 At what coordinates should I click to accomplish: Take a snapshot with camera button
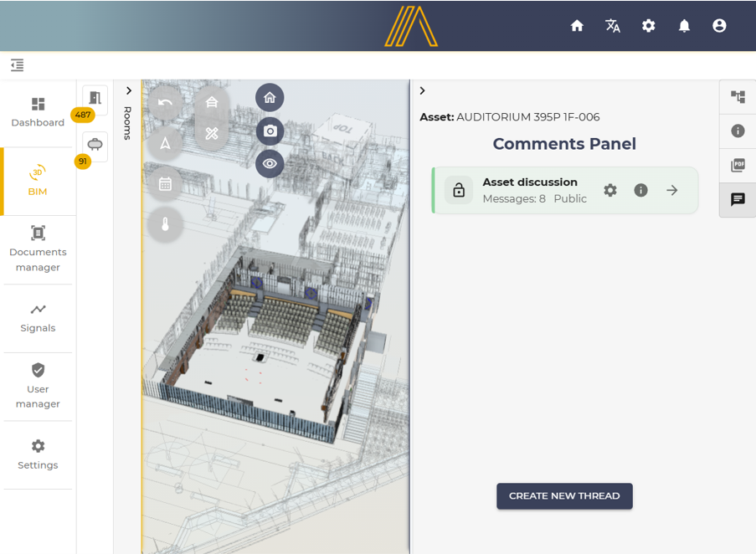[270, 131]
